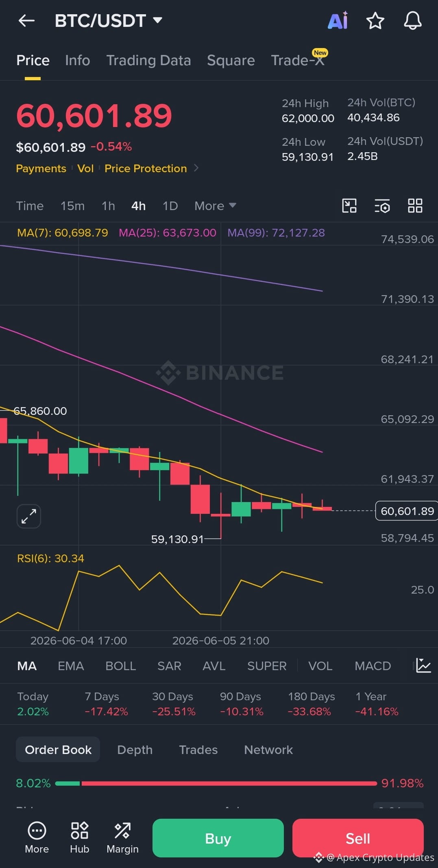This screenshot has width=438, height=868.
Task: Tap the bid/ask ratio bar
Action: (216, 783)
